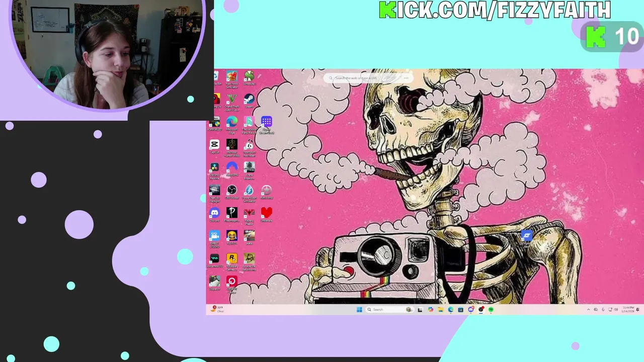The width and height of the screenshot is (644, 362).
Task: Open Spotify from the taskbar
Action: coord(491,310)
